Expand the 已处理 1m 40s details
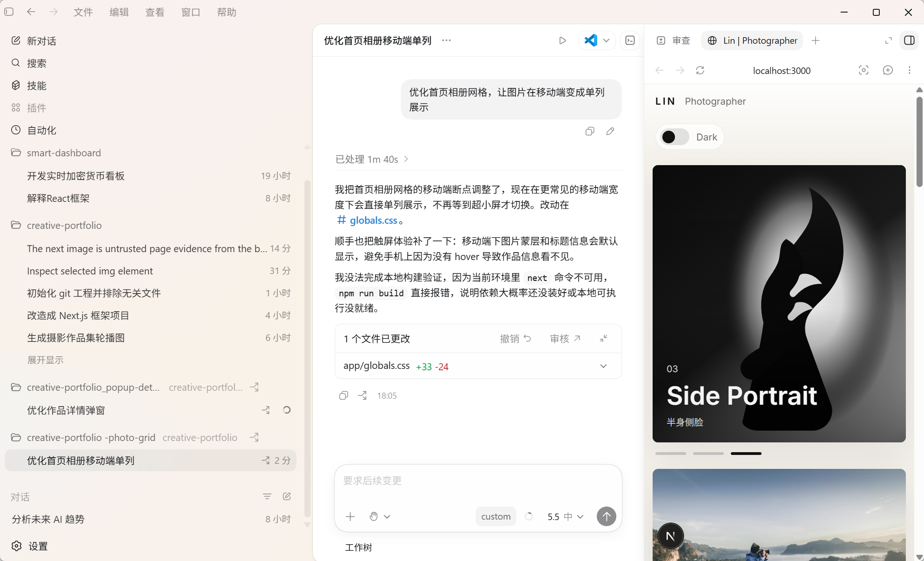The width and height of the screenshot is (924, 561). pyautogui.click(x=371, y=159)
